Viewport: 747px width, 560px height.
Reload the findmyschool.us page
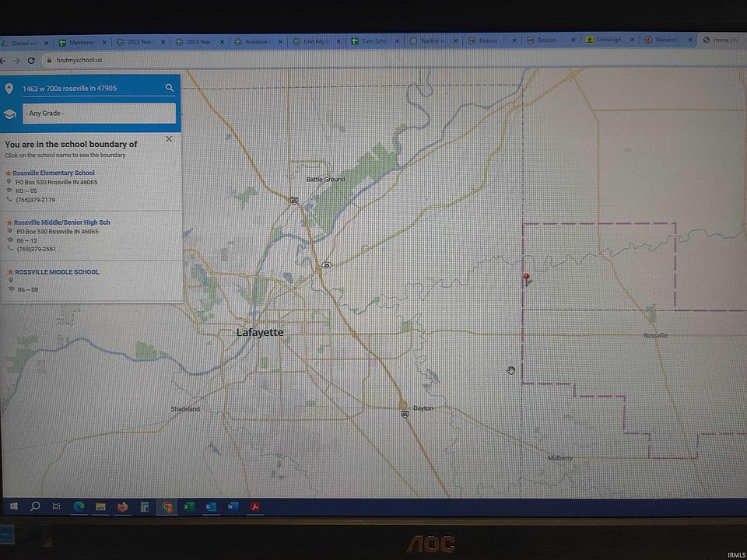coord(31,61)
